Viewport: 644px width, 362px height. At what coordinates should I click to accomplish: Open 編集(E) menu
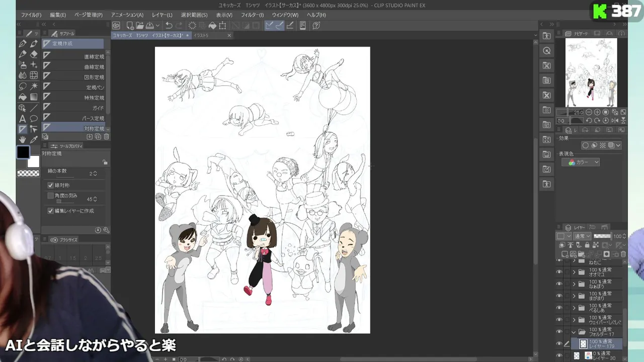[x=58, y=15]
